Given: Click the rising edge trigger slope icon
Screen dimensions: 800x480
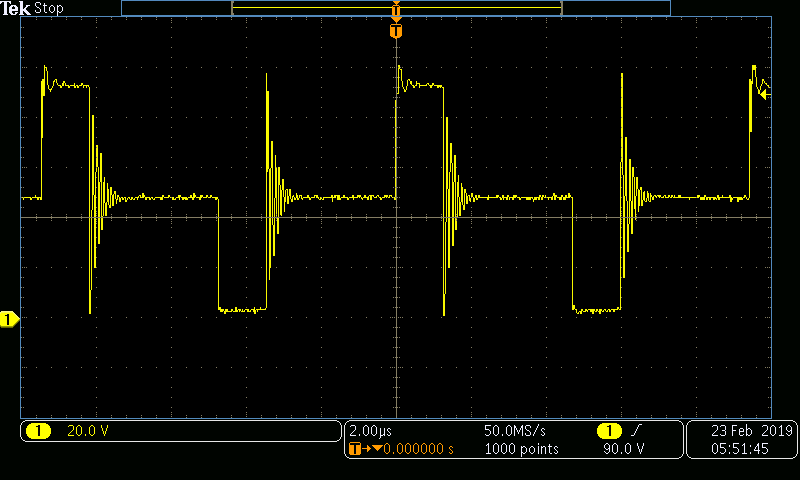Looking at the screenshot, I should [x=635, y=431].
